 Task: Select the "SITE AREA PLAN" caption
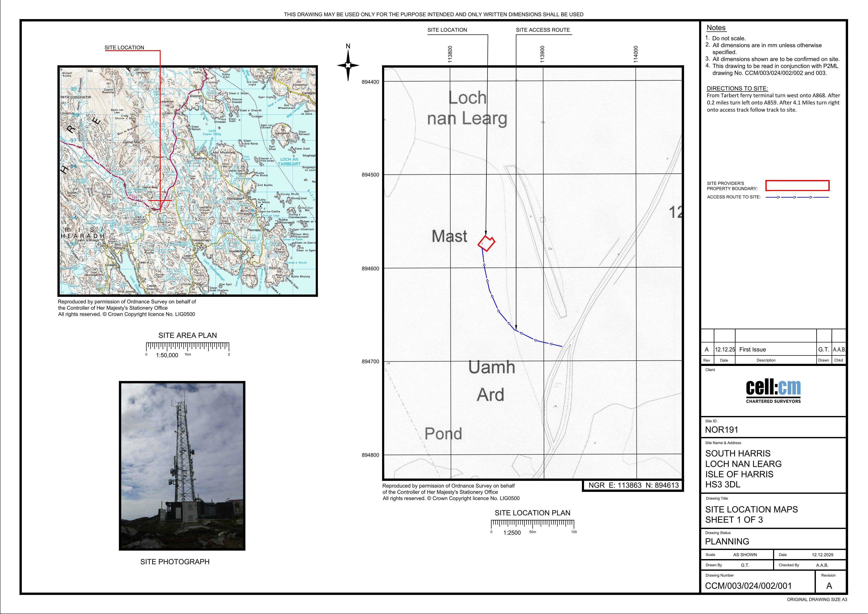188,336
